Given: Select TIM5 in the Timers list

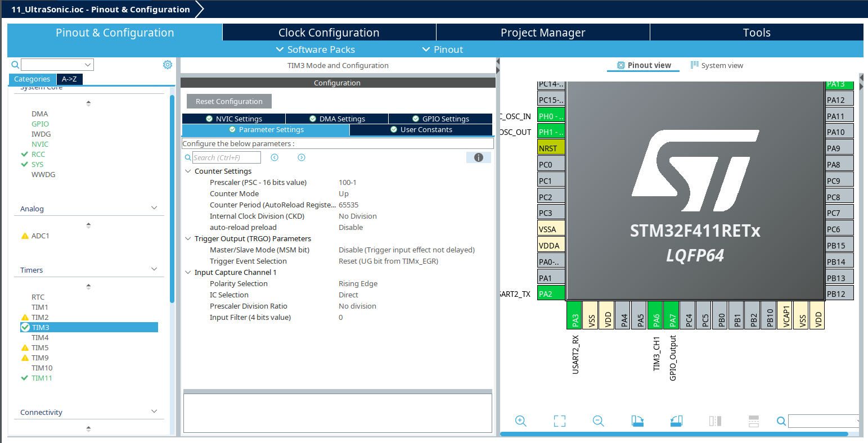Looking at the screenshot, I should (40, 347).
